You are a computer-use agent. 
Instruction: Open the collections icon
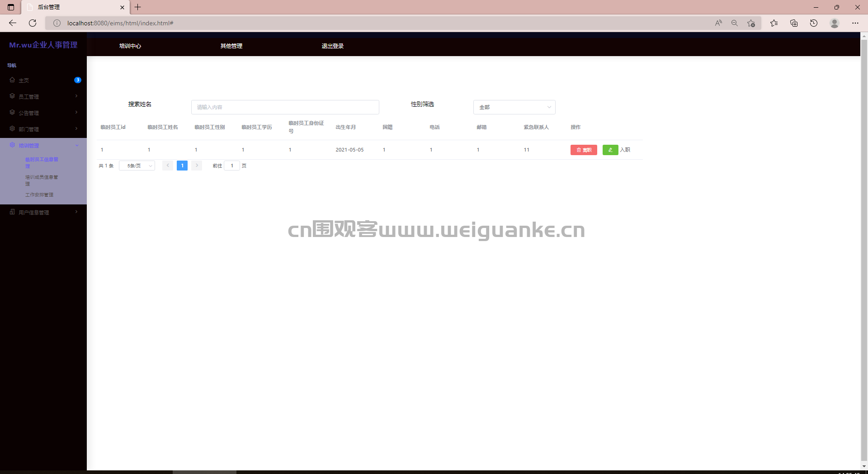[x=794, y=23]
